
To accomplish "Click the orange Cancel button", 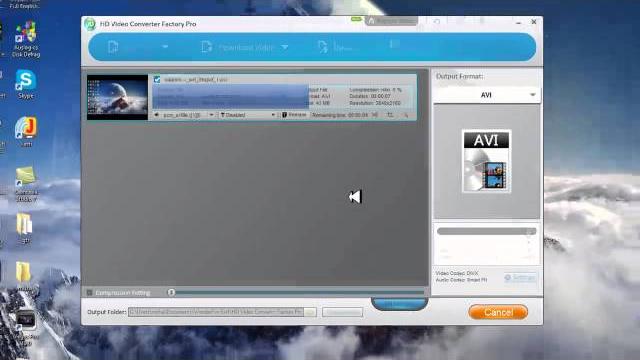I will (498, 312).
